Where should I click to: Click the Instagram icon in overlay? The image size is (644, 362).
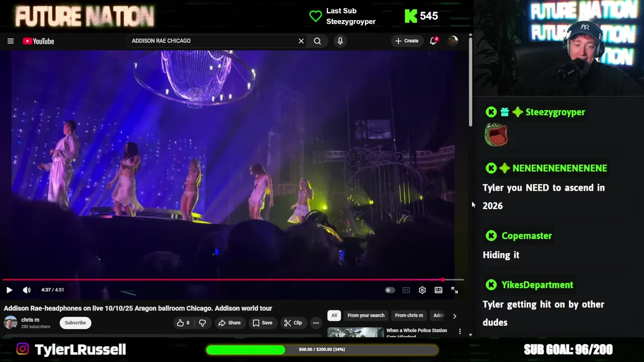tap(23, 349)
